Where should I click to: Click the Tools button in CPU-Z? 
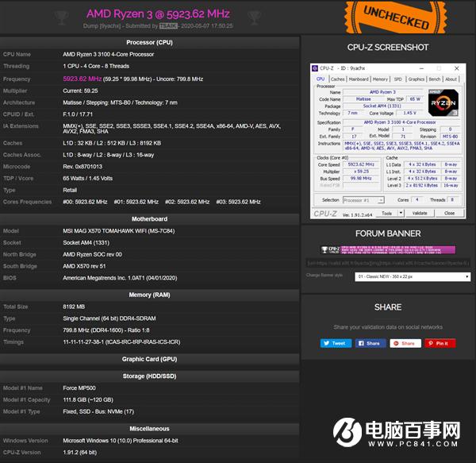pos(386,214)
